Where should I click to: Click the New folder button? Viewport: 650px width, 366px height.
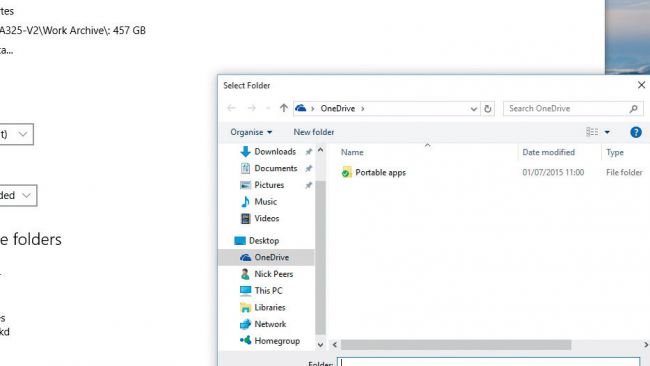click(314, 132)
